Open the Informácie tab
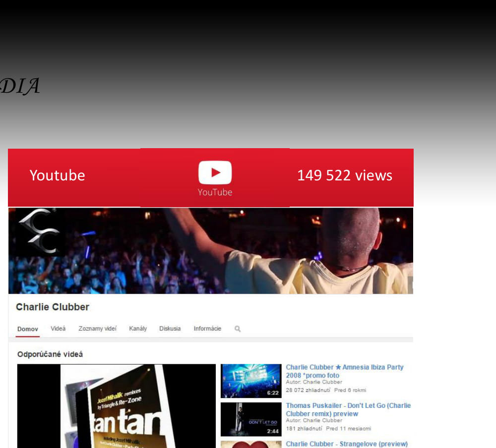496x448 pixels. coord(207,329)
